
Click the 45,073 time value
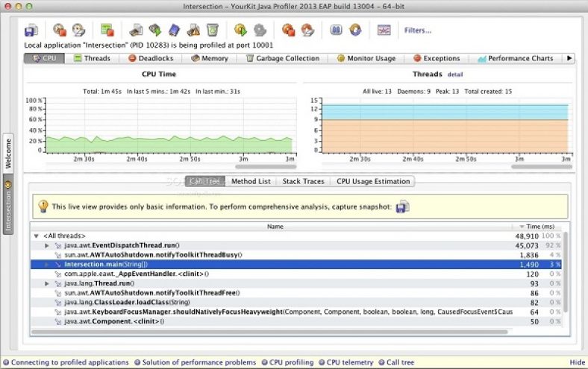tap(527, 246)
